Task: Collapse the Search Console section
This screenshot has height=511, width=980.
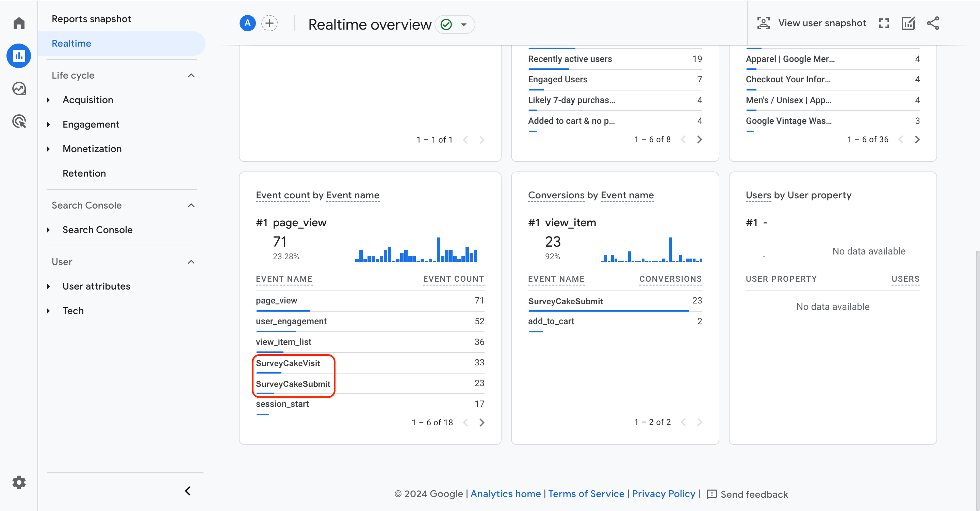Action: 191,205
